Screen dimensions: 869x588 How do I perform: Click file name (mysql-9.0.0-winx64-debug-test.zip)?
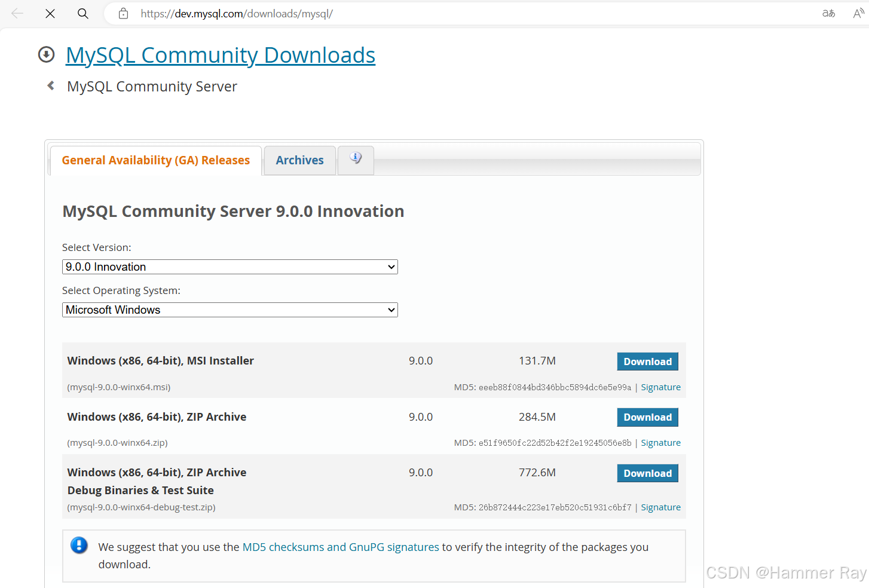[x=141, y=507]
